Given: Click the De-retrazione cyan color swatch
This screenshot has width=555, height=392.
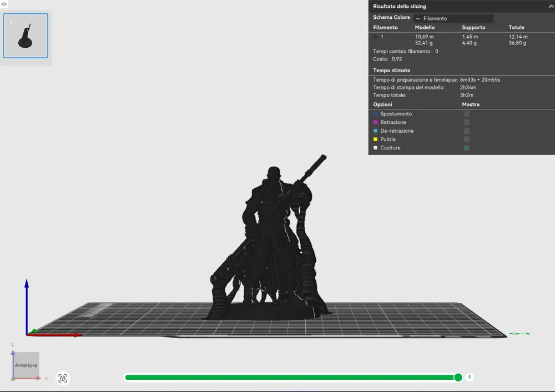Looking at the screenshot, I should (x=376, y=130).
